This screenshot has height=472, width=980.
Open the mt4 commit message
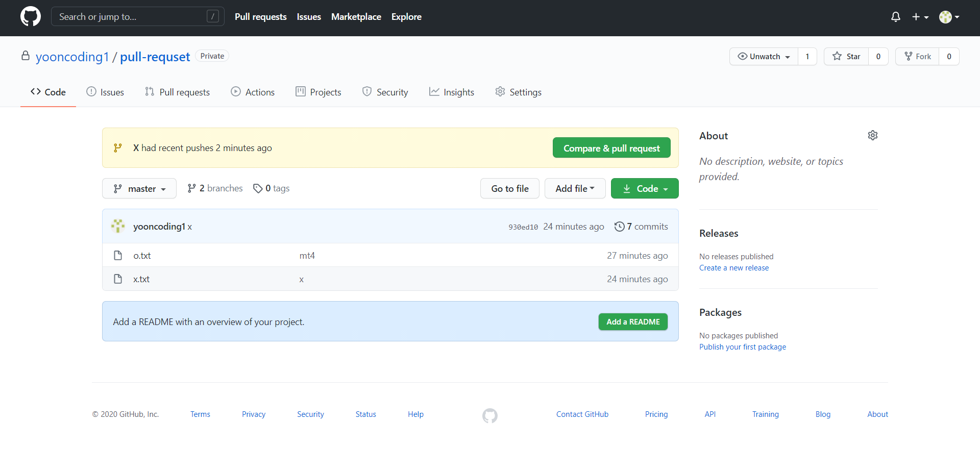coord(307,255)
